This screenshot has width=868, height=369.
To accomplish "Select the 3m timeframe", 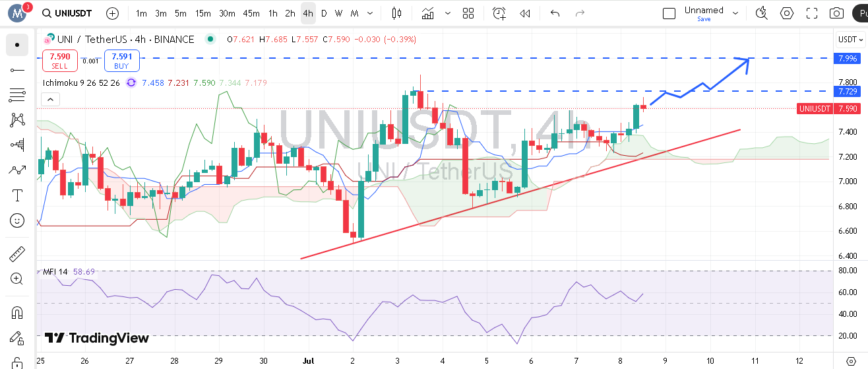I will click(x=161, y=13).
